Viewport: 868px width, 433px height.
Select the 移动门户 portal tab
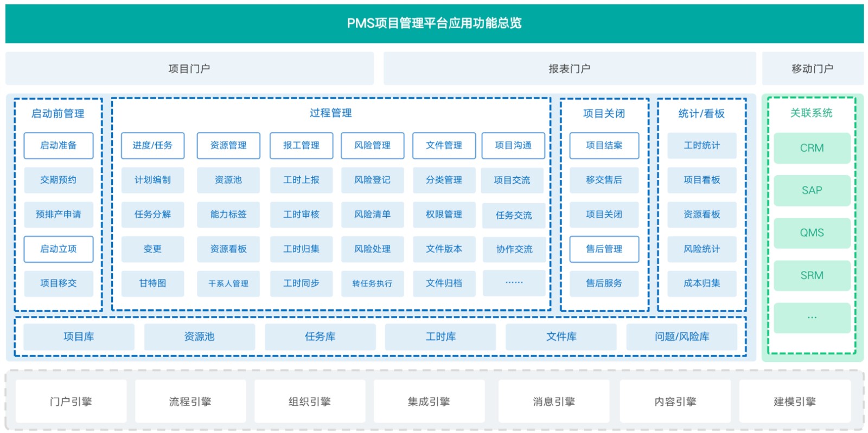pos(812,69)
